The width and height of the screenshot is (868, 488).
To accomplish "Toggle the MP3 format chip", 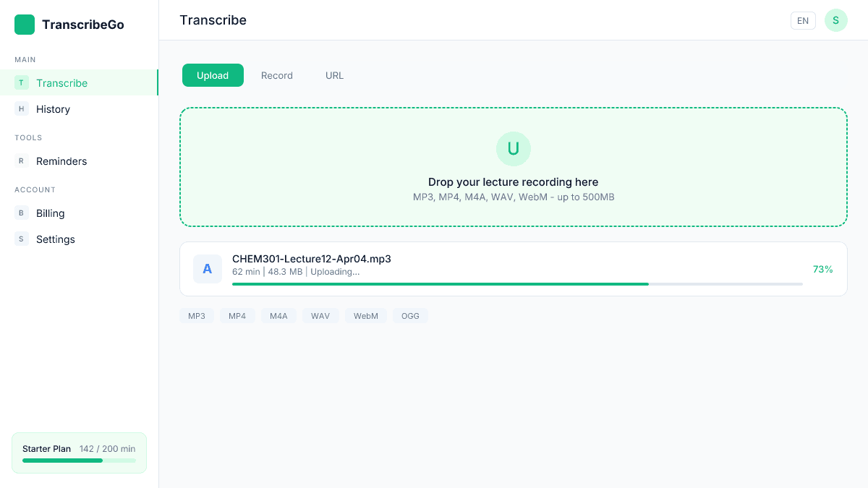I will point(196,316).
